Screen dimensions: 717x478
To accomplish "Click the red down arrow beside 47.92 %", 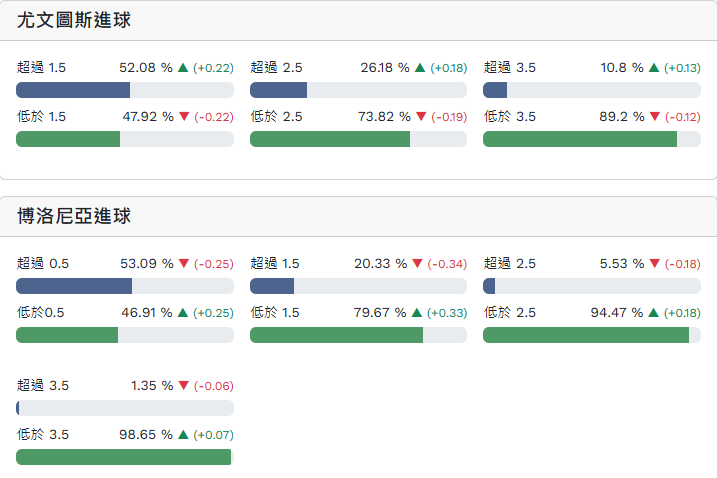I will click(x=183, y=117).
